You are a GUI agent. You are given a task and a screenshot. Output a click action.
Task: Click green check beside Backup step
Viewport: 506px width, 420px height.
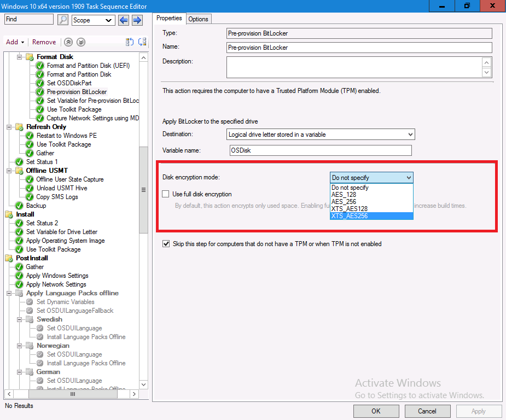(x=19, y=206)
